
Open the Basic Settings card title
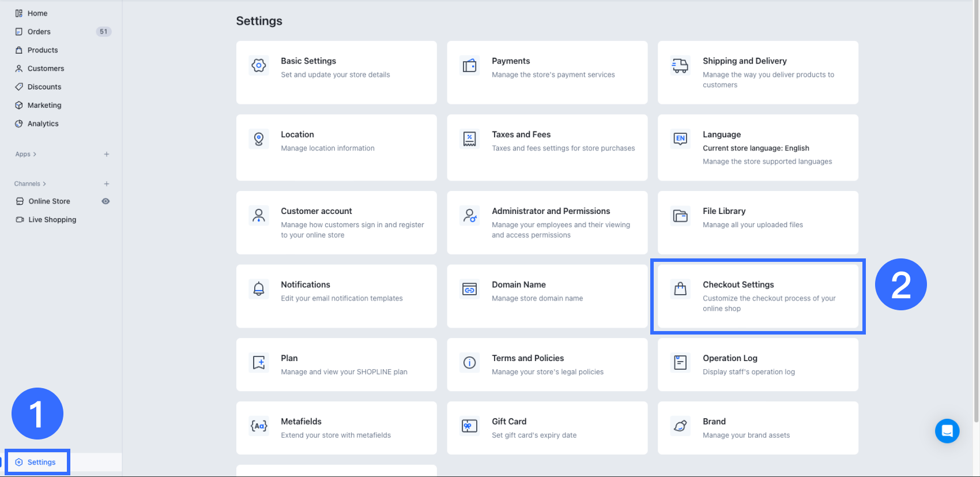point(308,61)
